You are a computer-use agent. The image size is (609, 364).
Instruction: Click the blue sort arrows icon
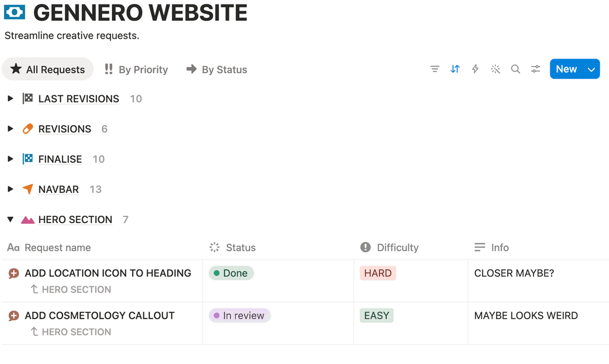tap(455, 69)
